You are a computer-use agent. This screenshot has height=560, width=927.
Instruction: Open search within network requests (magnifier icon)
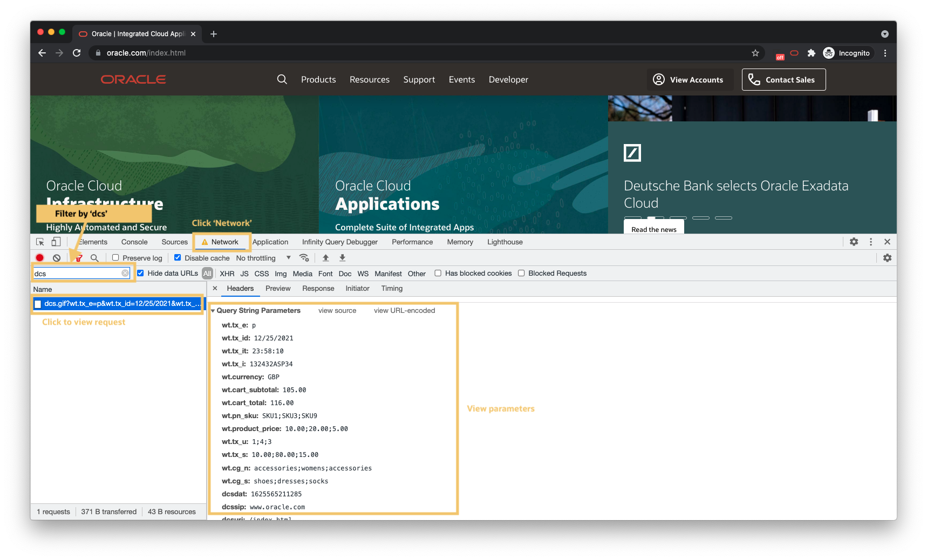94,258
